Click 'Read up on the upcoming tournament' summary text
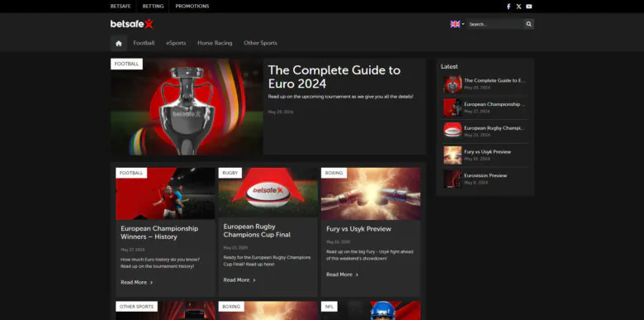Viewport: 644px width, 320px height. click(x=341, y=97)
